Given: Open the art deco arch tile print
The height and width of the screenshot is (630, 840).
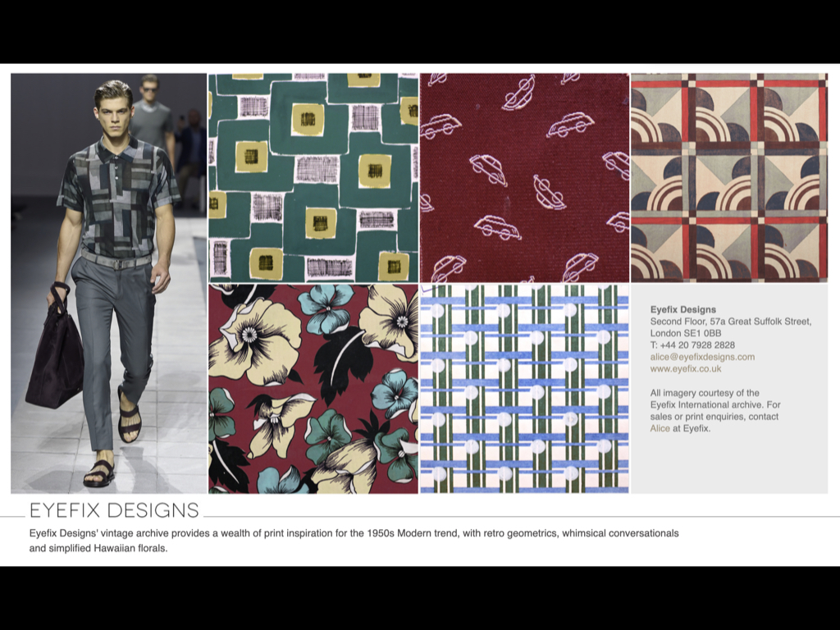Looking at the screenshot, I should point(728,177).
